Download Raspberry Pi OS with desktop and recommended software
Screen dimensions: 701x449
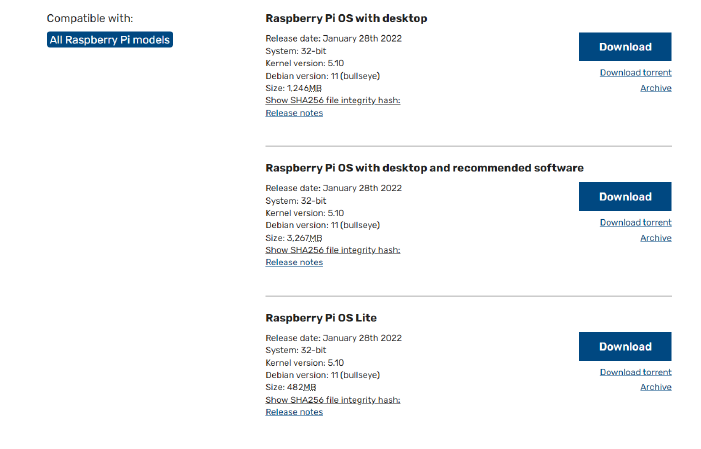(625, 197)
